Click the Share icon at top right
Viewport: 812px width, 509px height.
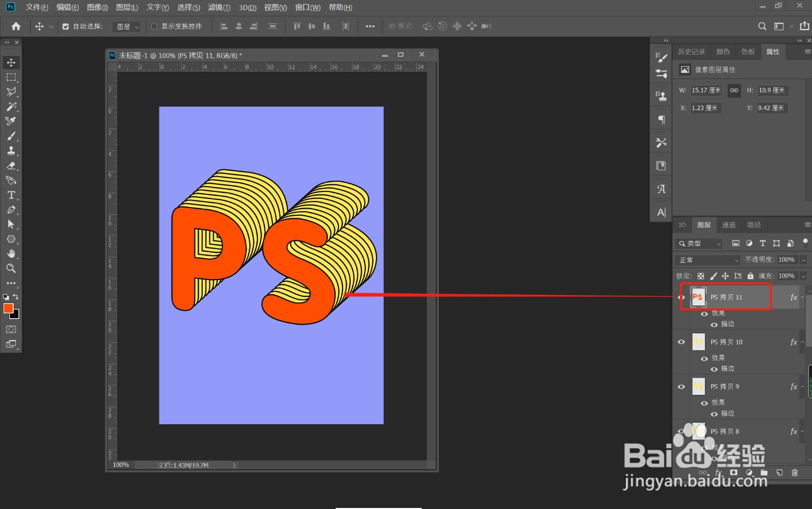(x=804, y=26)
